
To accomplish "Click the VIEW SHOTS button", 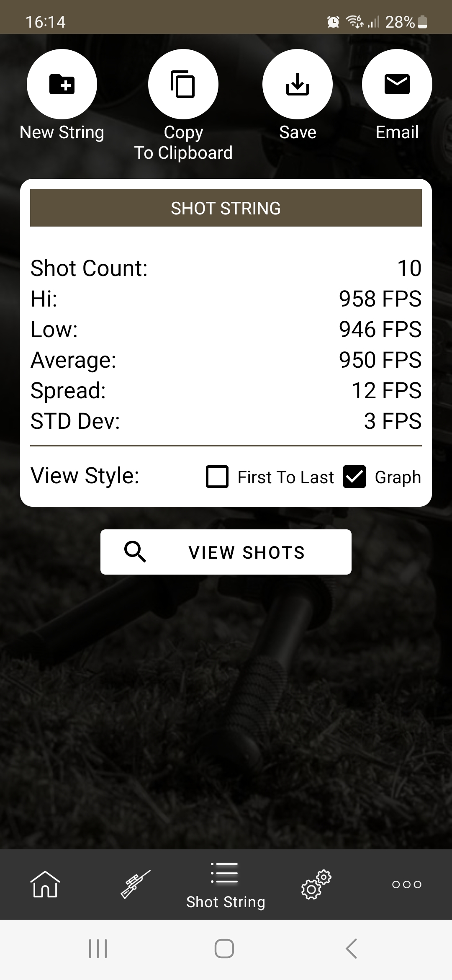I will point(226,552).
